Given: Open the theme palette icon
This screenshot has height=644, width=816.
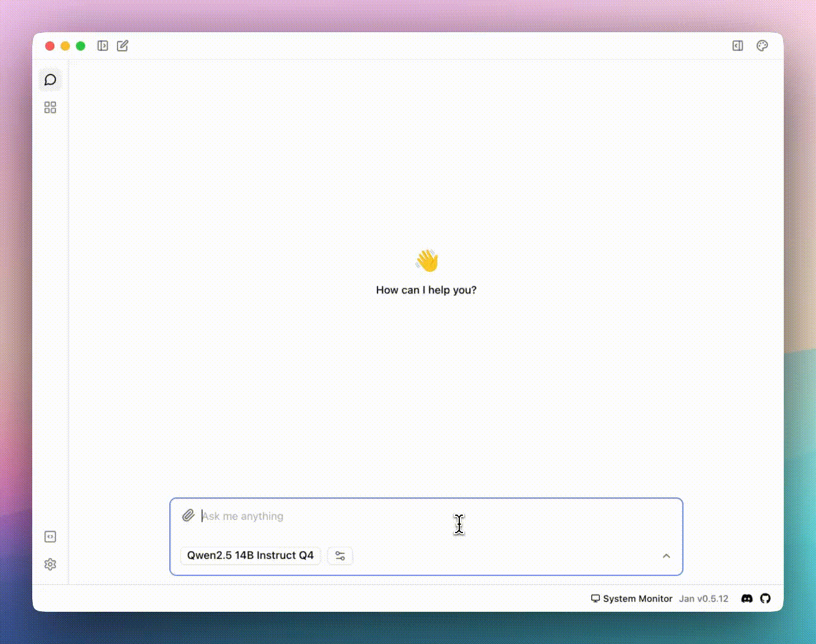Looking at the screenshot, I should [762, 46].
